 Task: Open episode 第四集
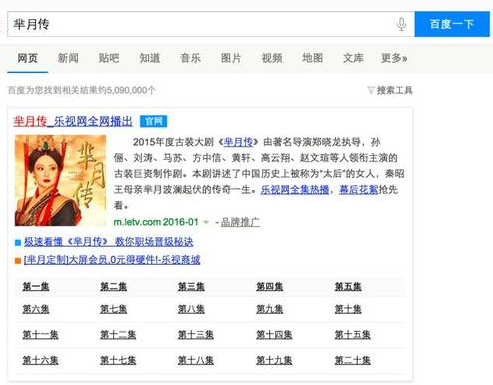click(x=270, y=286)
